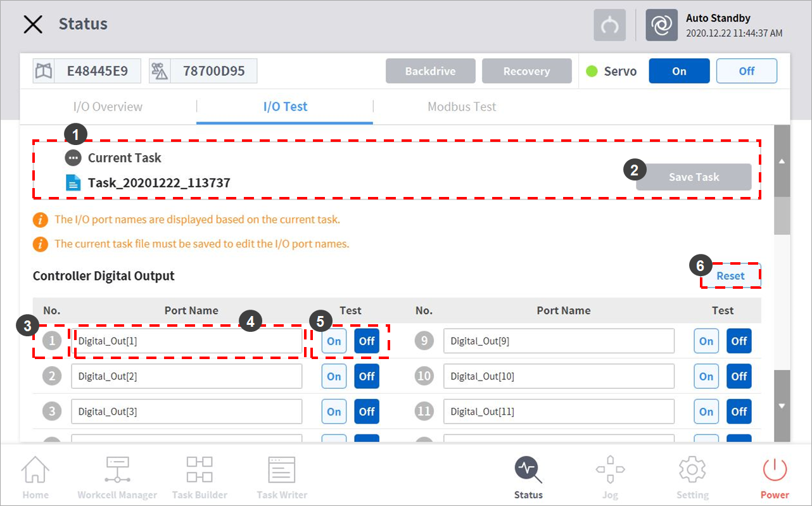Turn On Digital_Out[1] test output

(x=334, y=341)
